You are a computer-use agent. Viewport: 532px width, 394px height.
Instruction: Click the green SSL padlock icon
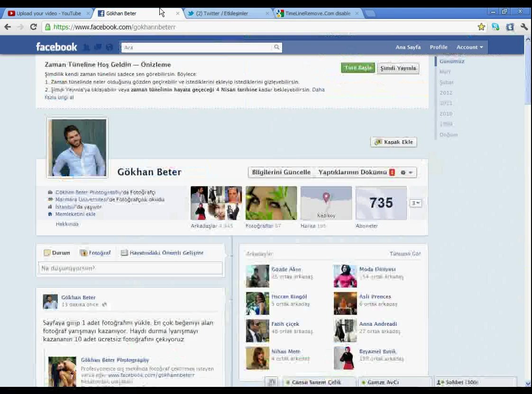pos(47,27)
